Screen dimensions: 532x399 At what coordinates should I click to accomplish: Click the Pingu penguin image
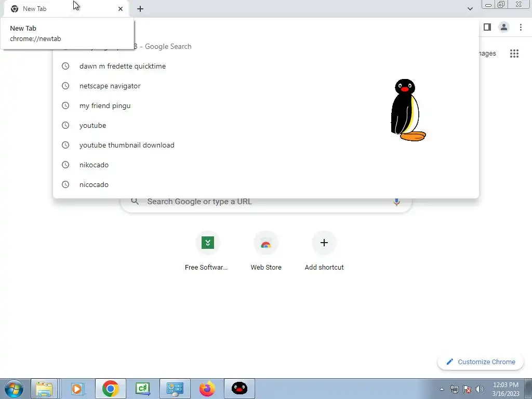point(408,110)
